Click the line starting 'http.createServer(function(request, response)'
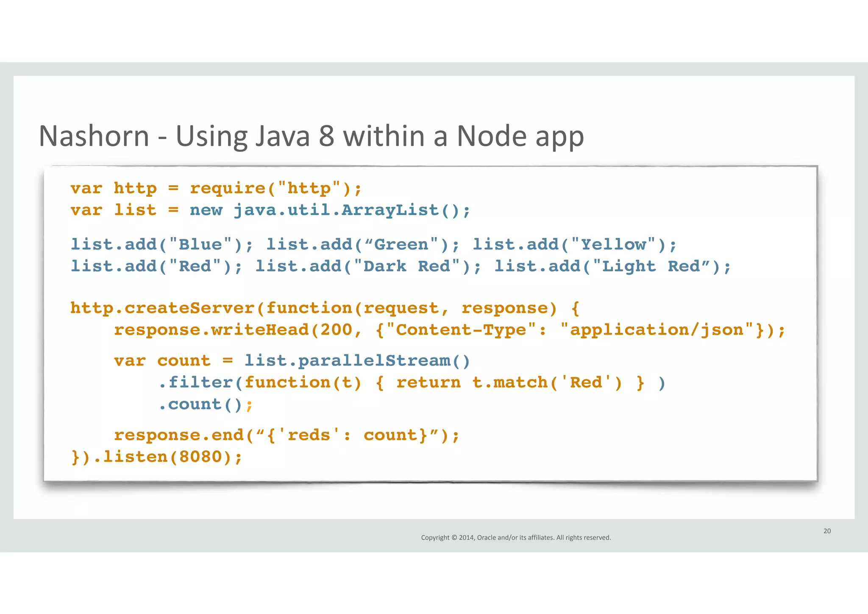The width and height of the screenshot is (868, 614). point(325,308)
